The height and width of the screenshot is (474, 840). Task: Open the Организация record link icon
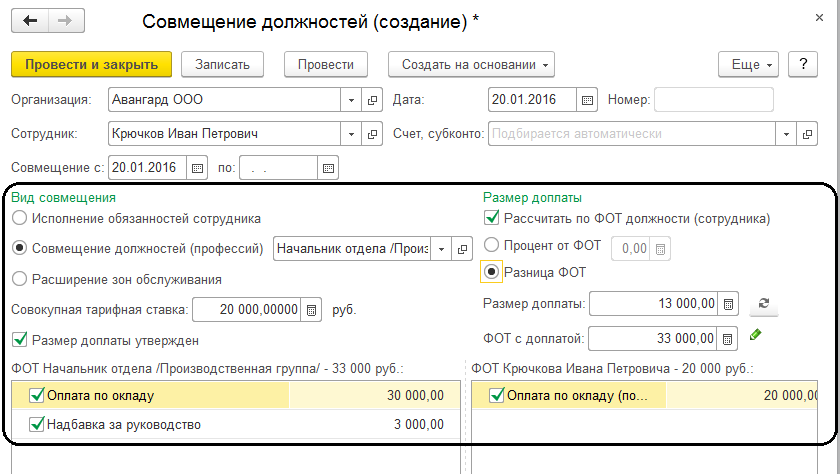pyautogui.click(x=372, y=100)
